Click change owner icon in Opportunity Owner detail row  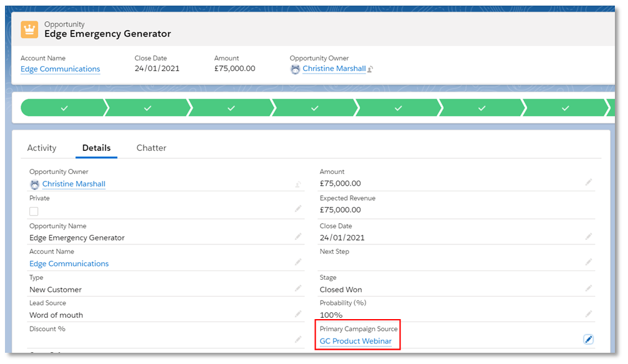click(298, 184)
